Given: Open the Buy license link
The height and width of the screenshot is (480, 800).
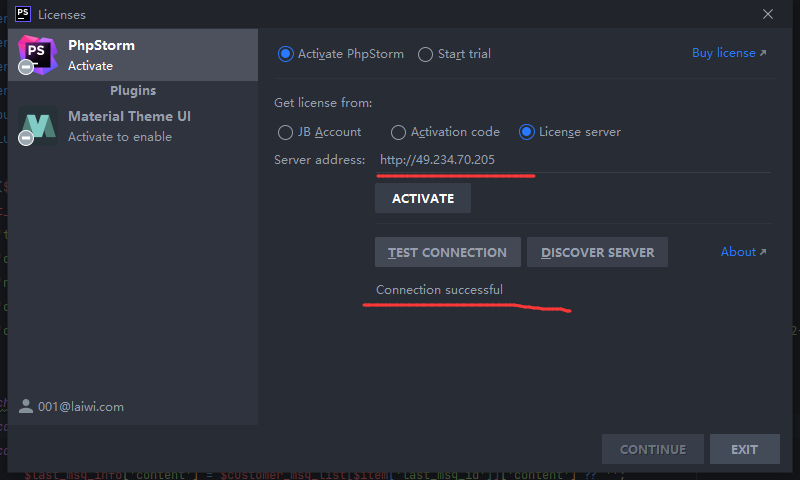Looking at the screenshot, I should click(x=729, y=53).
